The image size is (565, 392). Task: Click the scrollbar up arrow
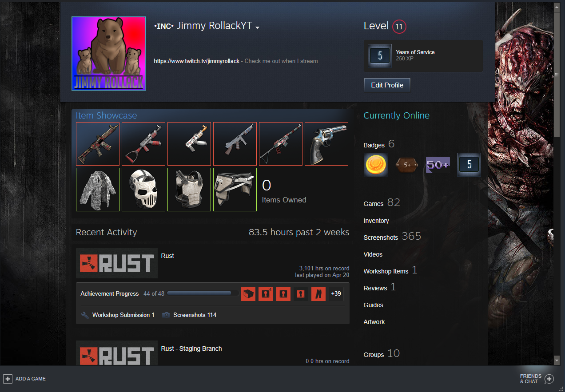pos(557,7)
